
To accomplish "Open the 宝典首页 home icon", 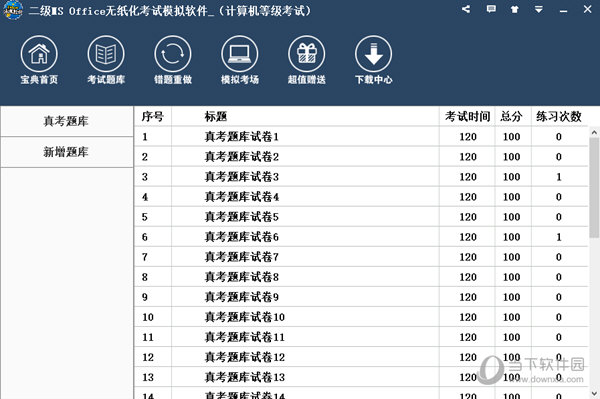I will pos(39,54).
